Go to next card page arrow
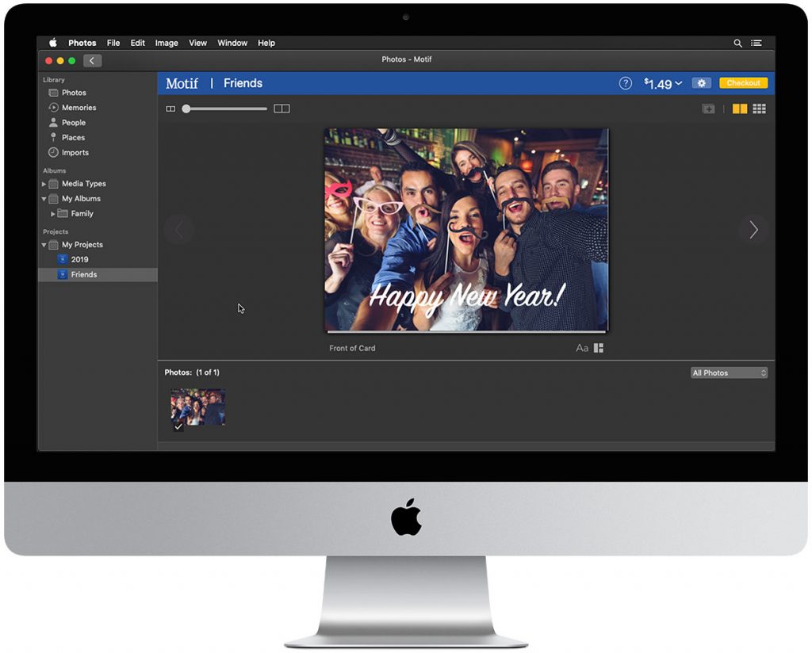This screenshot has height=653, width=812. (x=753, y=229)
